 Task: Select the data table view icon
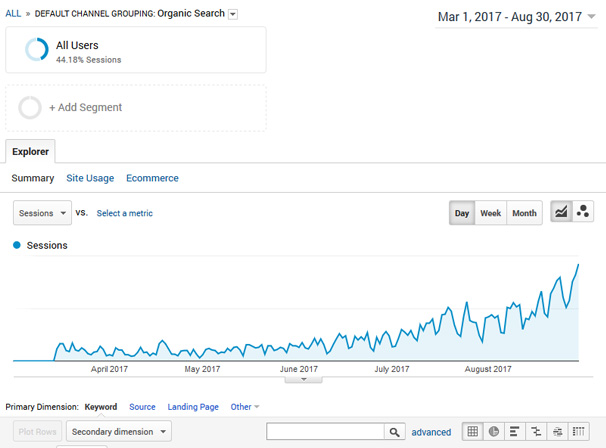473,431
